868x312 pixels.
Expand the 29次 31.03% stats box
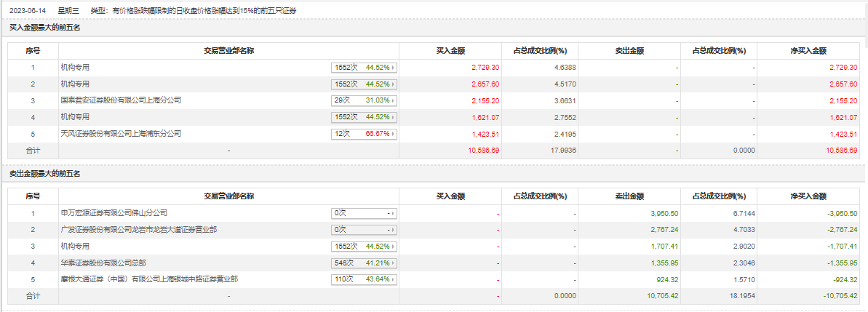click(365, 100)
